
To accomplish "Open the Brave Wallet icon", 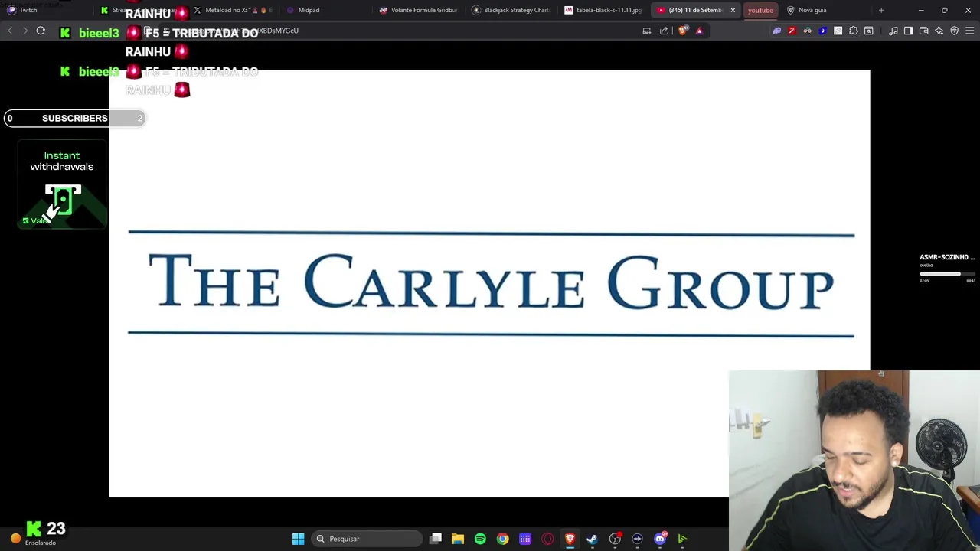I will (x=924, y=31).
